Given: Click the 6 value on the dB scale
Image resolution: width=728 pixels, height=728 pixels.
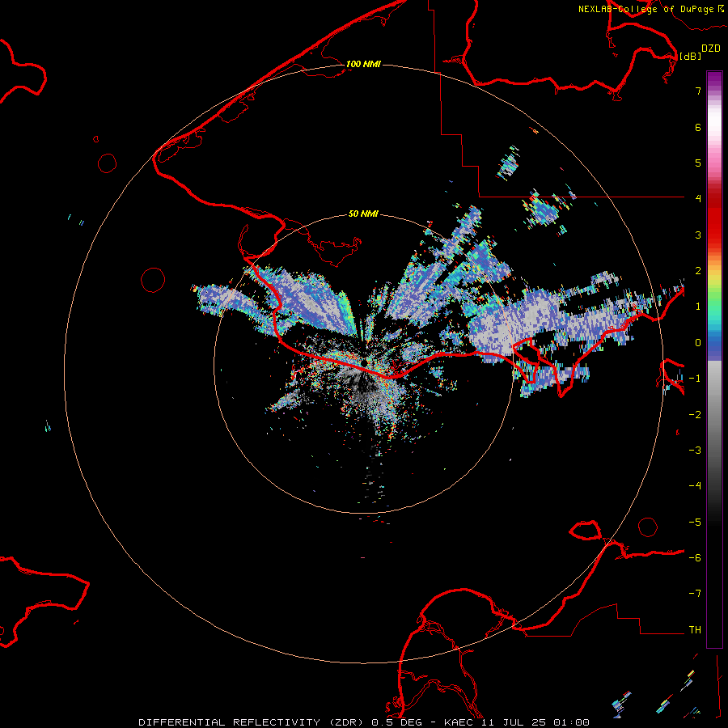Looking at the screenshot, I should coord(698,127).
